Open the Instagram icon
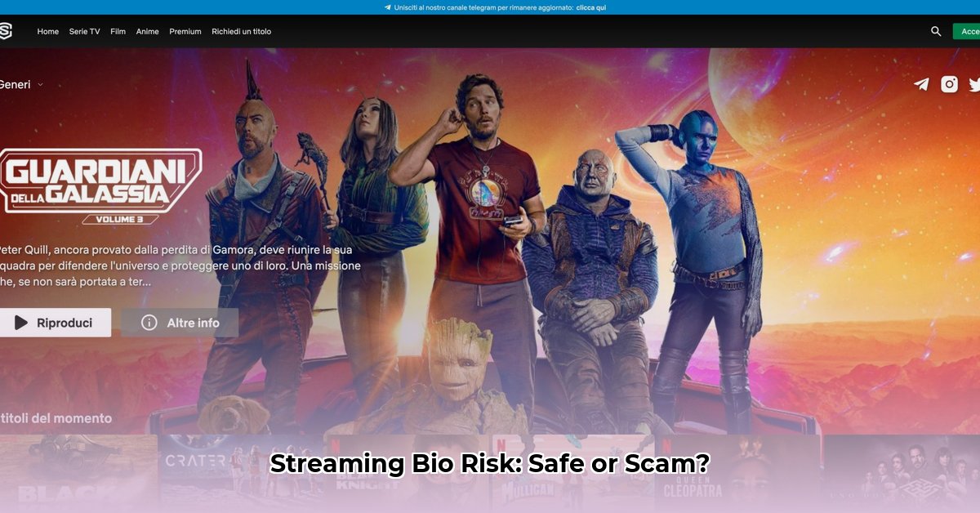 [x=948, y=83]
